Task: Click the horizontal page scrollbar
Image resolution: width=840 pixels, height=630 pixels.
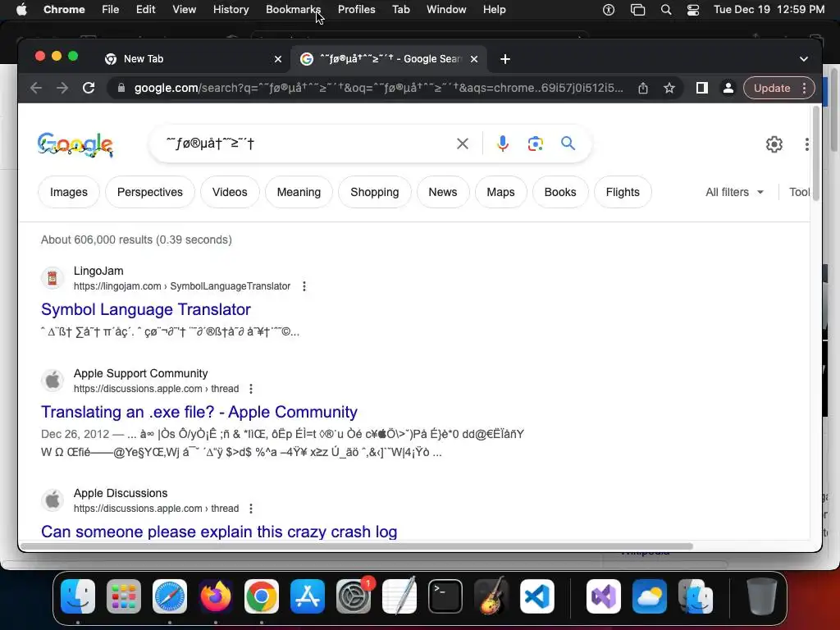Action: point(356,546)
